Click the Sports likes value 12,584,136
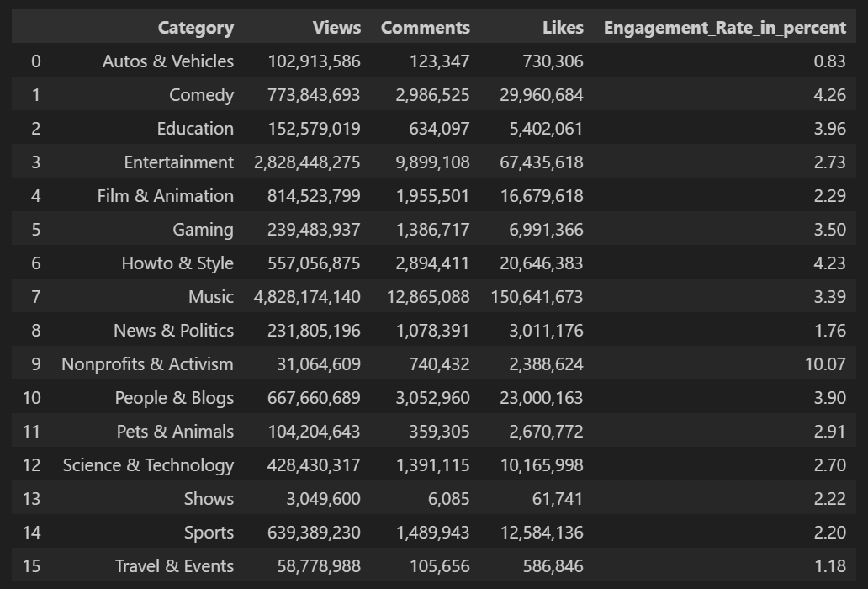868x589 pixels. (x=541, y=533)
